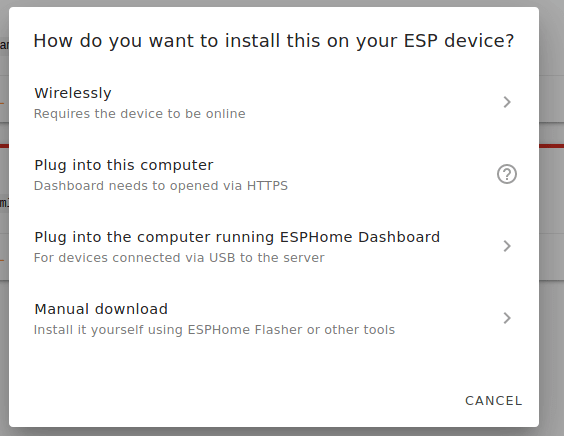Click the chevron for ESPHome Dashboard option
This screenshot has height=436, width=564.
coord(507,246)
